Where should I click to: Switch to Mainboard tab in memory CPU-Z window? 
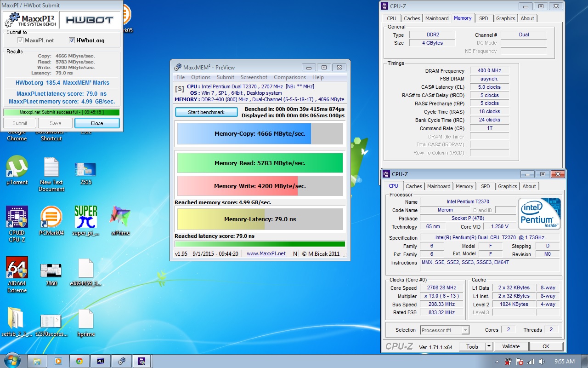click(x=437, y=18)
